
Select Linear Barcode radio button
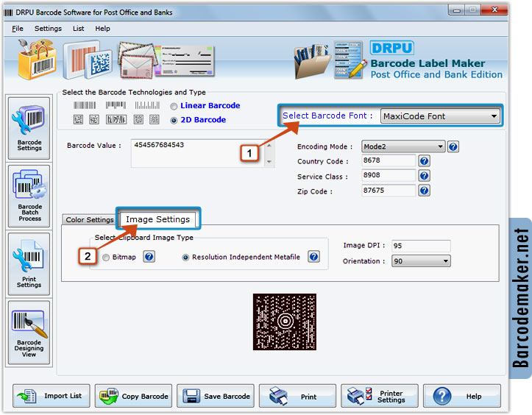pyautogui.click(x=174, y=107)
